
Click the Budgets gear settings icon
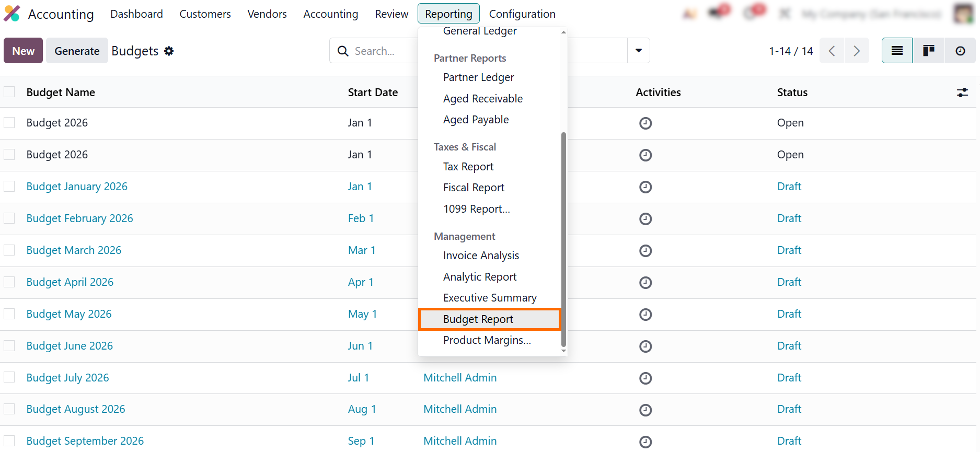click(169, 51)
